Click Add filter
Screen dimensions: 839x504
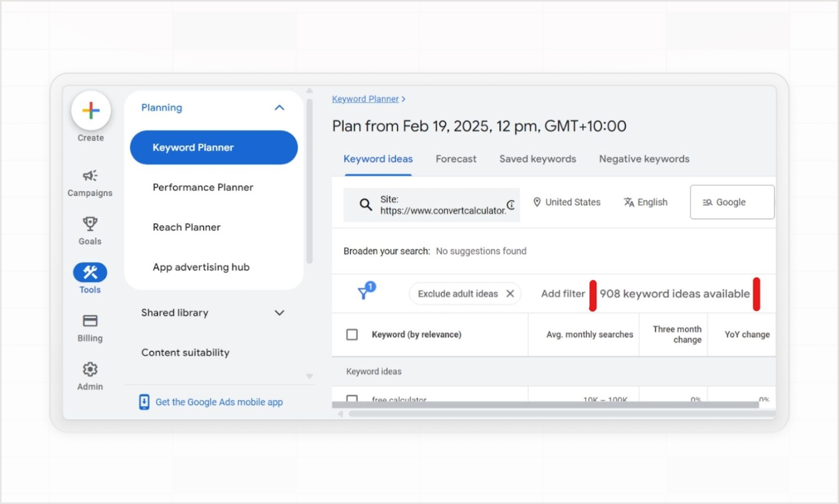coord(563,293)
